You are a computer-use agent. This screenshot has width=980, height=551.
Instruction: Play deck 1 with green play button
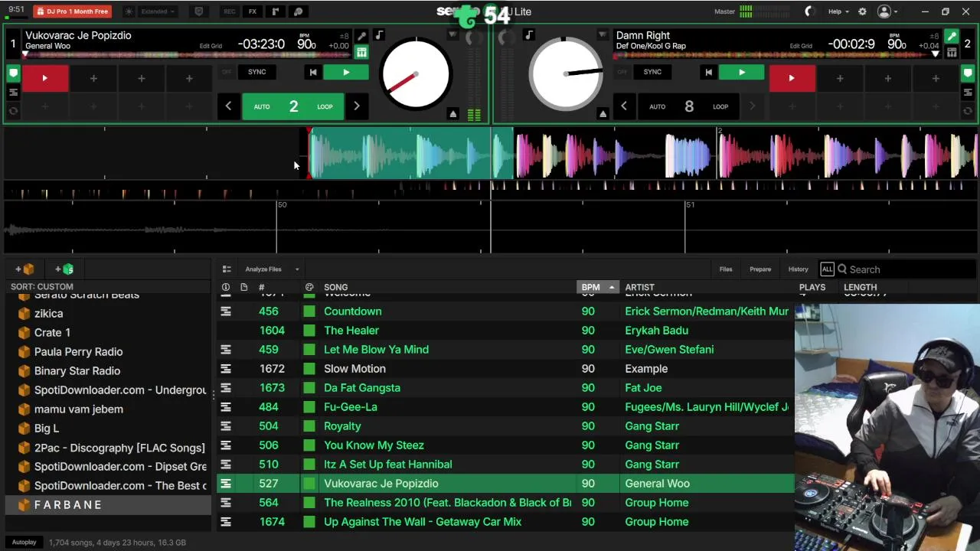click(x=346, y=72)
